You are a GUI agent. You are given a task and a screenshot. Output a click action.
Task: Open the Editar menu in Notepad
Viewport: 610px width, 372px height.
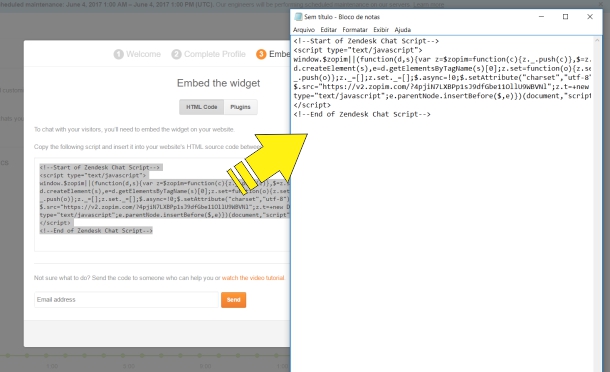point(328,30)
